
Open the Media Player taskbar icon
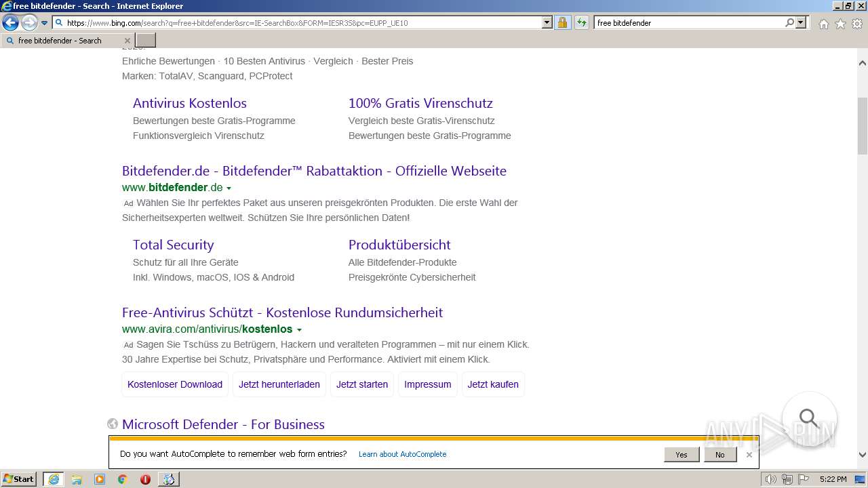(x=100, y=479)
